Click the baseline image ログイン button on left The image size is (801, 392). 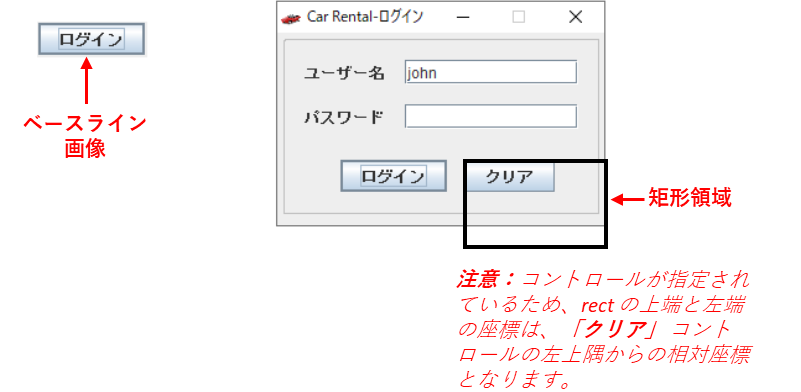click(x=92, y=39)
